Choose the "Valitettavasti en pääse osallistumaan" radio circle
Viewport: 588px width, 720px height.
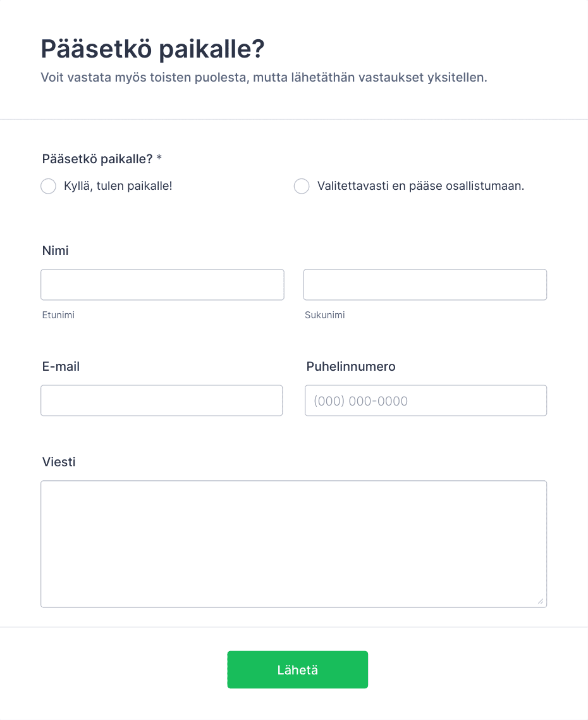302,186
